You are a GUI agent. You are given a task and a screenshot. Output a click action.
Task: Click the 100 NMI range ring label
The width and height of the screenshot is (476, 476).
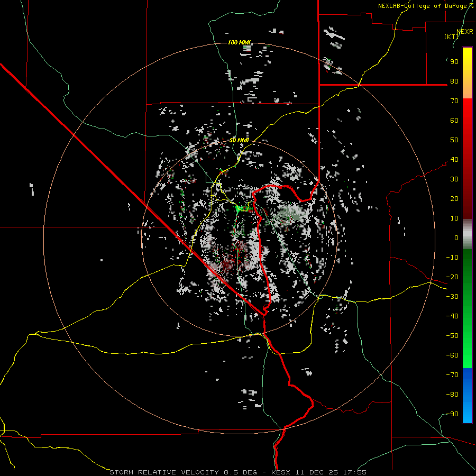239,42
